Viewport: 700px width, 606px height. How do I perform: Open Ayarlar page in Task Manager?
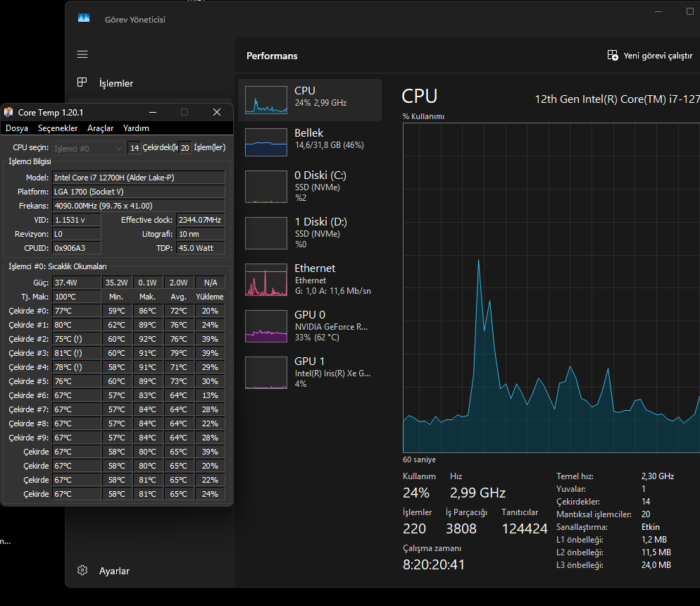click(x=114, y=571)
